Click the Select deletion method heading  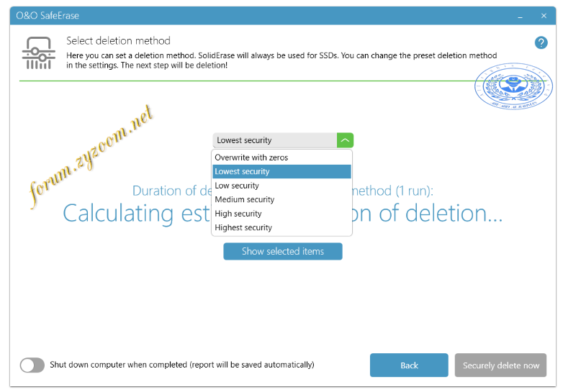[118, 41]
